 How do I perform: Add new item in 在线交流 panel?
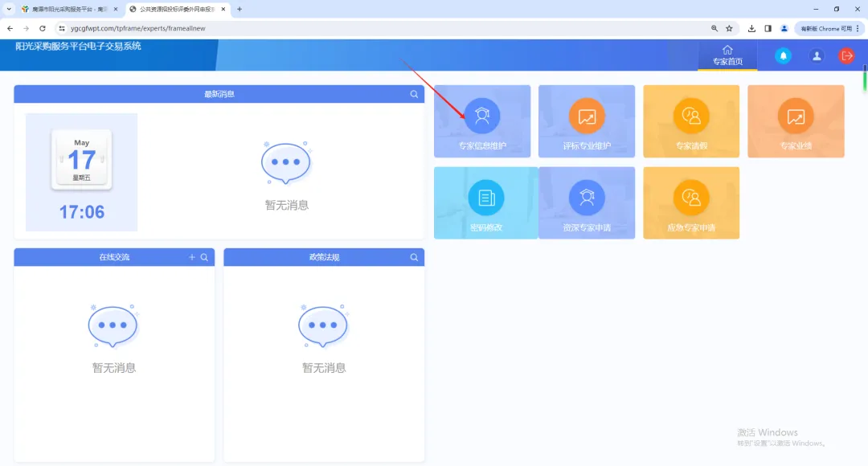[x=191, y=257]
